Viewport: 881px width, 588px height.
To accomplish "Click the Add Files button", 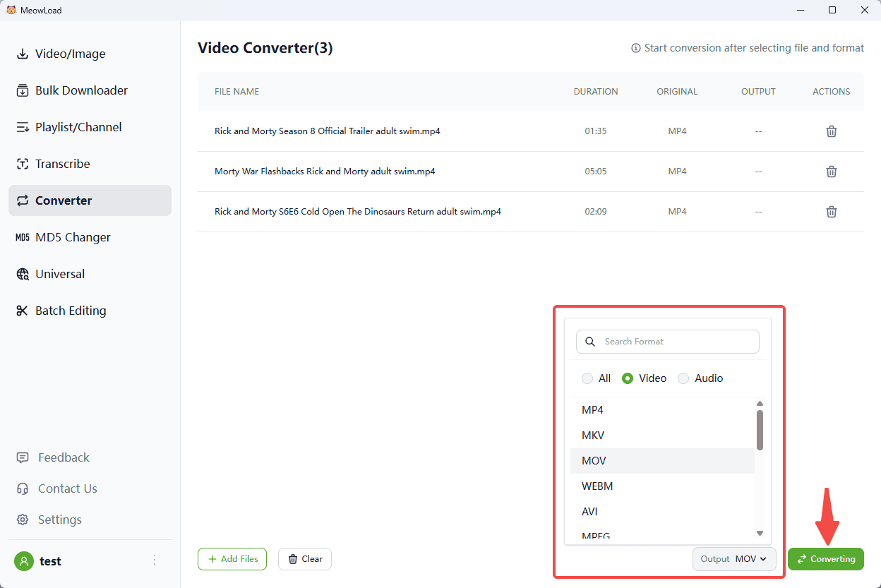I will pos(232,559).
